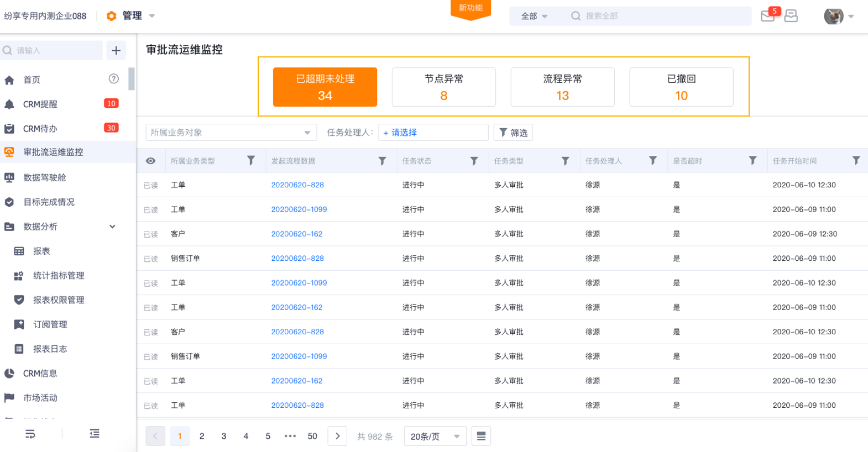Filter the 任务状态 column
This screenshot has width=868, height=452.
coord(474,161)
